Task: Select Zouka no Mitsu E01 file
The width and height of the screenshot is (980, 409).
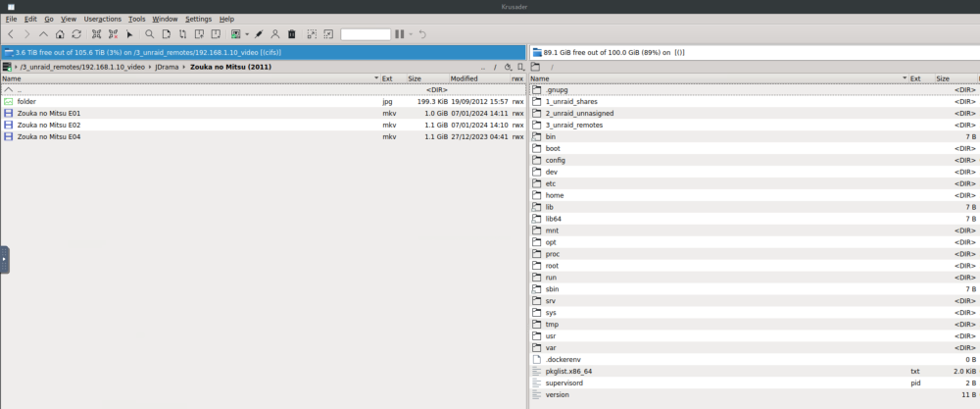Action: (x=263, y=113)
